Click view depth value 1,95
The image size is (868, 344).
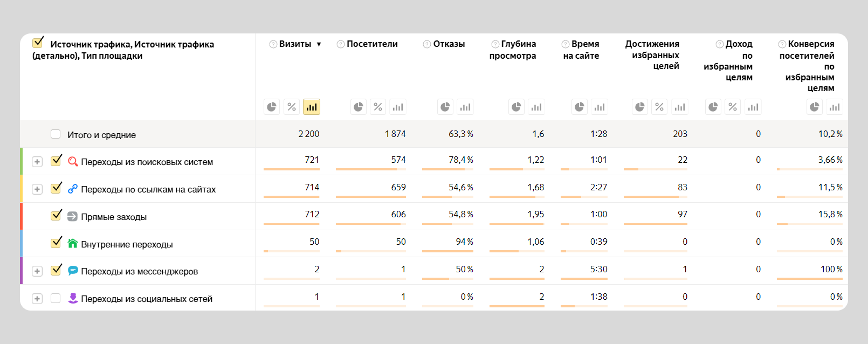coord(536,214)
